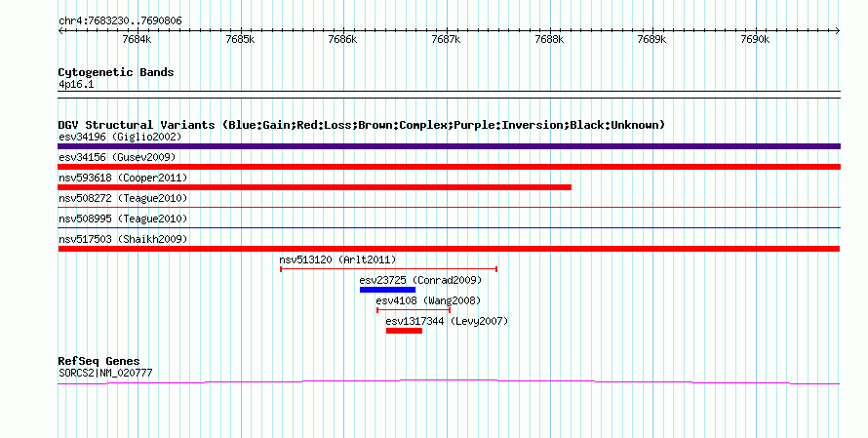Click the 7685k ruler tick label
This screenshot has height=438, width=868.
point(240,39)
